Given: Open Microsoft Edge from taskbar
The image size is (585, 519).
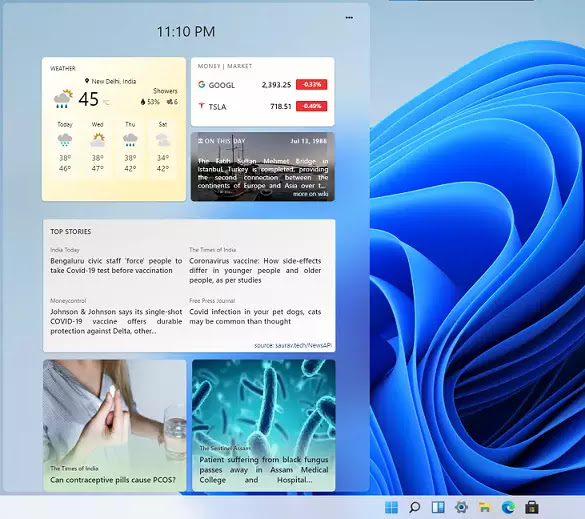Looking at the screenshot, I should pos(508,507).
